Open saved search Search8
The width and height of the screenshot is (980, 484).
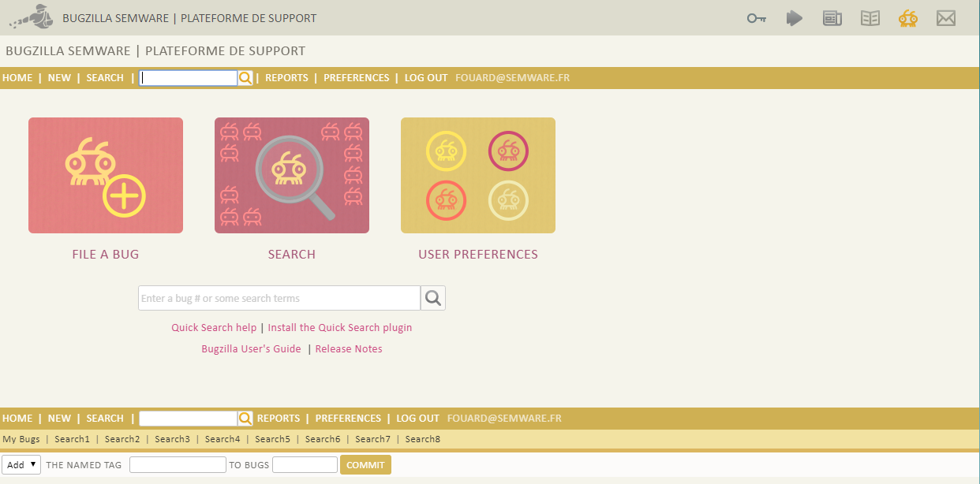point(423,439)
